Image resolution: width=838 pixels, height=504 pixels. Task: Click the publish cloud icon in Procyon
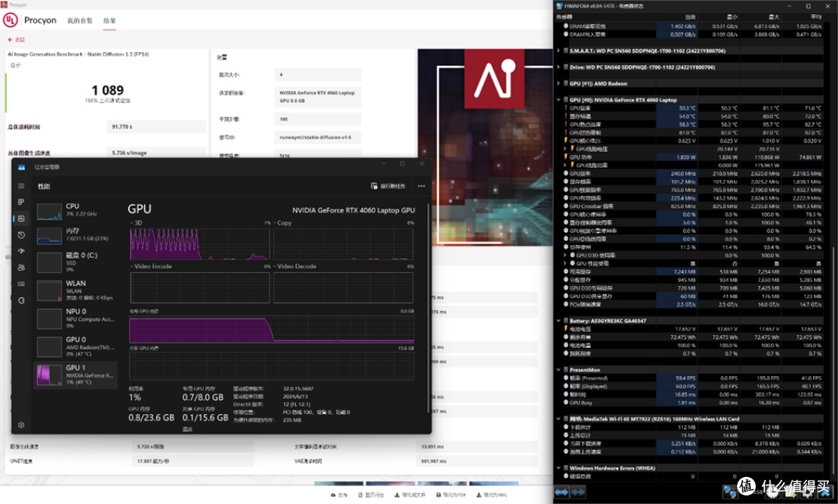pos(334,495)
